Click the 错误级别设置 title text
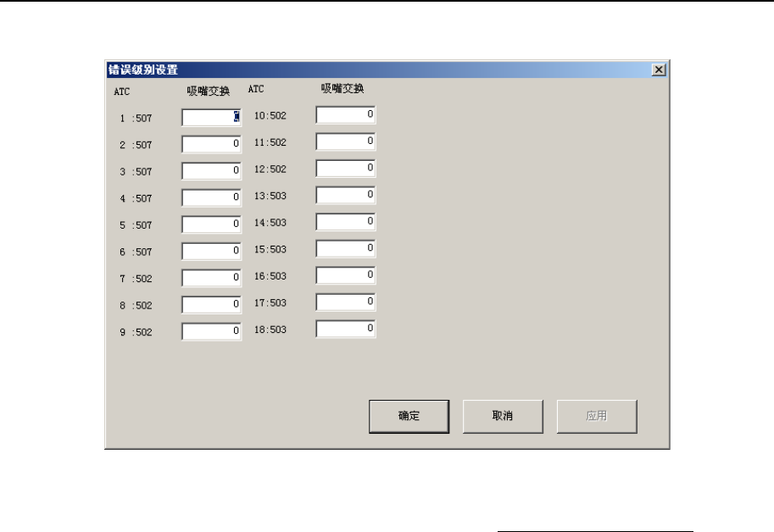The height and width of the screenshot is (532, 774). coord(143,69)
